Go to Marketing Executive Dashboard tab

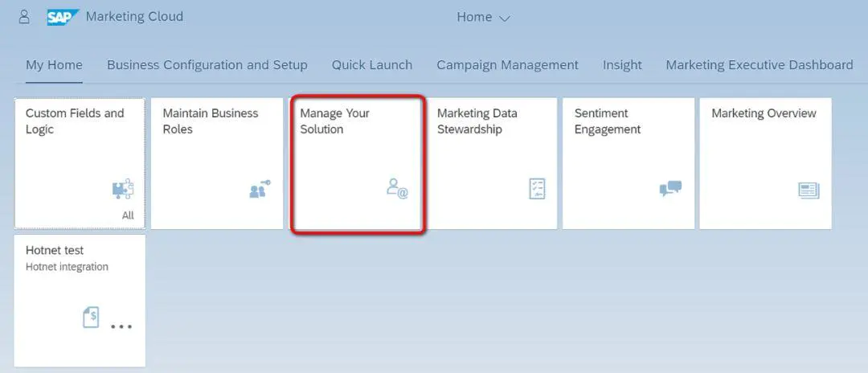759,65
